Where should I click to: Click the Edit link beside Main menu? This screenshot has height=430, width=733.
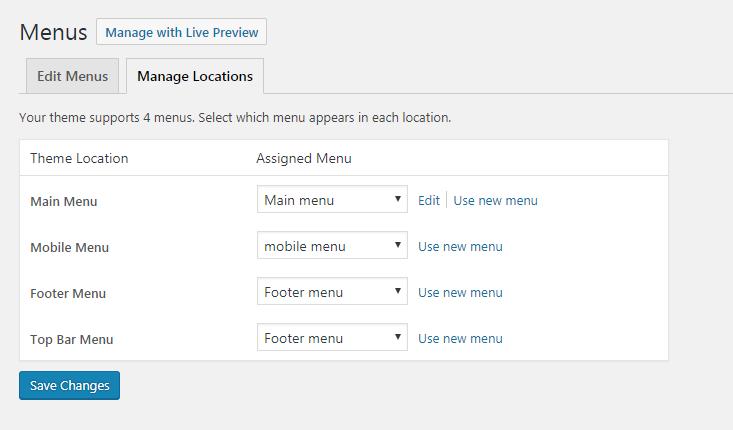(x=429, y=200)
